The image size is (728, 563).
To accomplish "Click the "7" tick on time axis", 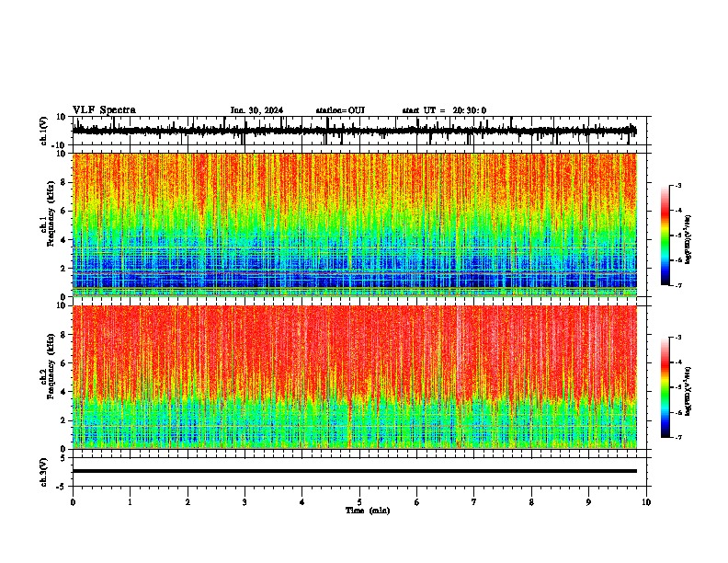I will [474, 502].
